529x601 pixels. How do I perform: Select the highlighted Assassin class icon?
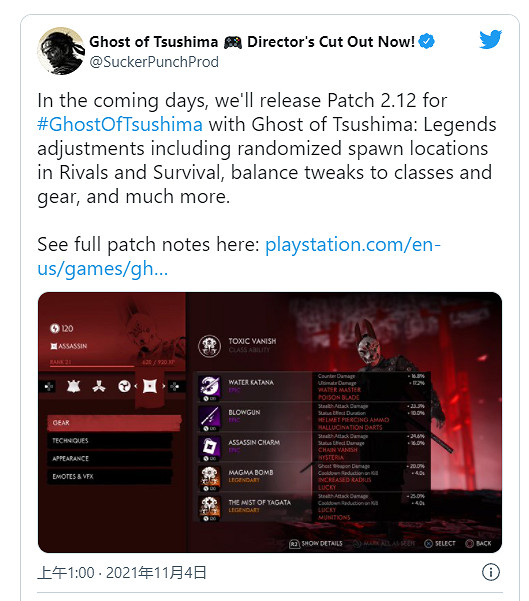pyautogui.click(x=150, y=386)
